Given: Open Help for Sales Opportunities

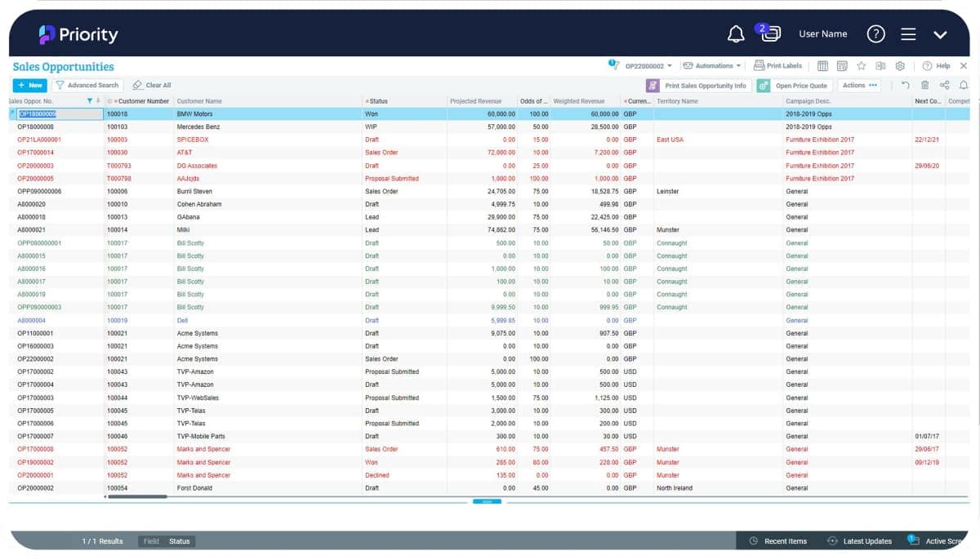Looking at the screenshot, I should (937, 66).
